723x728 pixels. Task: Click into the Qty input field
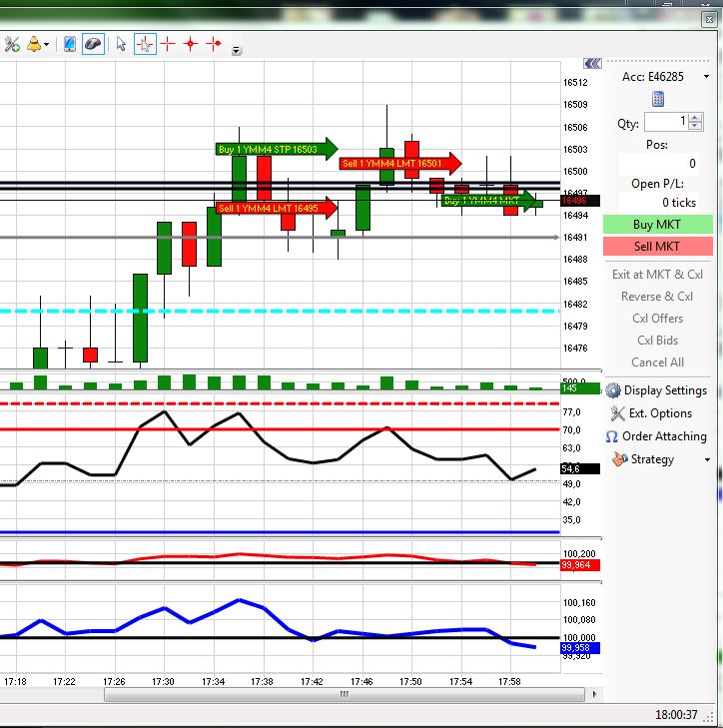pos(664,122)
